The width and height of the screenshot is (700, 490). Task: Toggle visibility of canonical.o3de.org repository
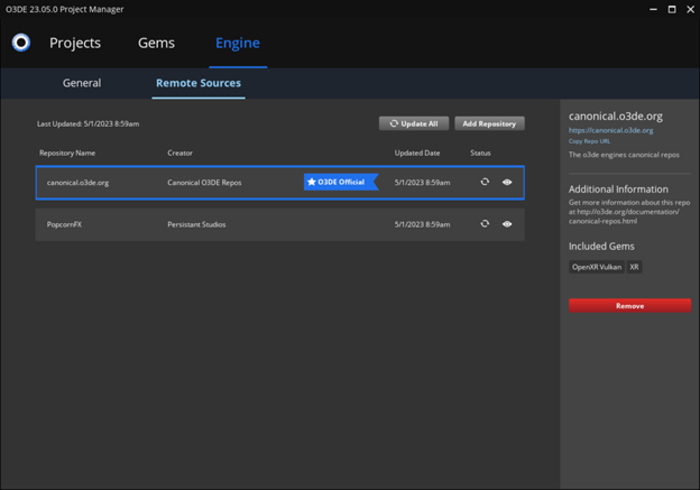tap(507, 182)
